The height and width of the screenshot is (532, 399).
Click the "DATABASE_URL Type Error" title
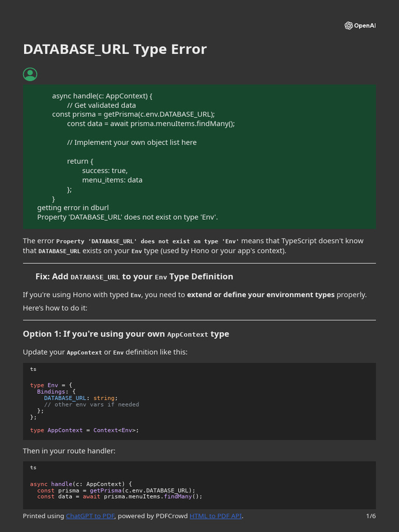click(115, 49)
